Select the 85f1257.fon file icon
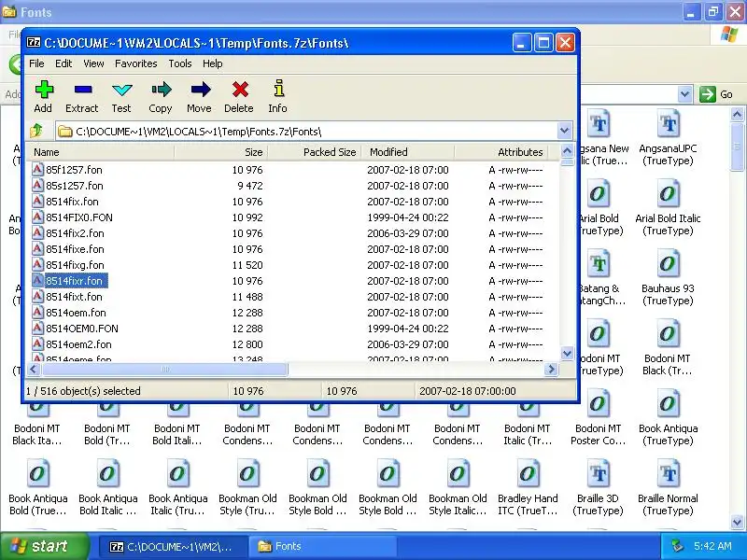The width and height of the screenshot is (747, 560). pos(37,169)
